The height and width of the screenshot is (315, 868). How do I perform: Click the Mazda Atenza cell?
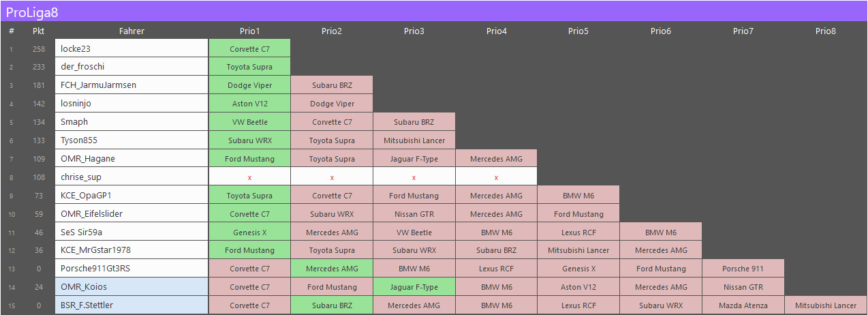[x=743, y=305]
